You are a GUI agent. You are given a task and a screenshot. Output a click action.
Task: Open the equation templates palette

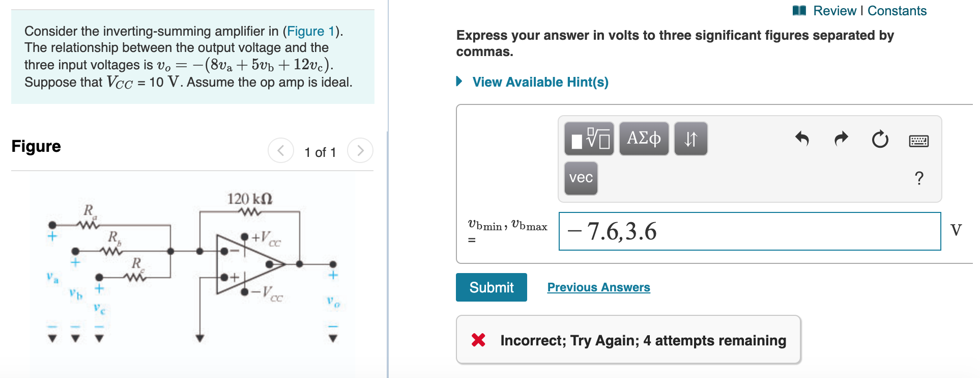588,138
